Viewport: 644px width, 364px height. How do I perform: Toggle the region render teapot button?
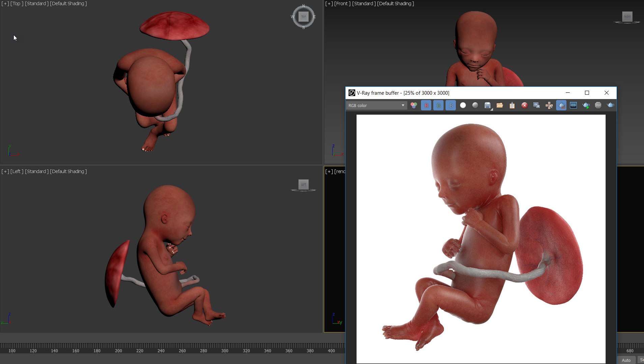[x=561, y=105]
